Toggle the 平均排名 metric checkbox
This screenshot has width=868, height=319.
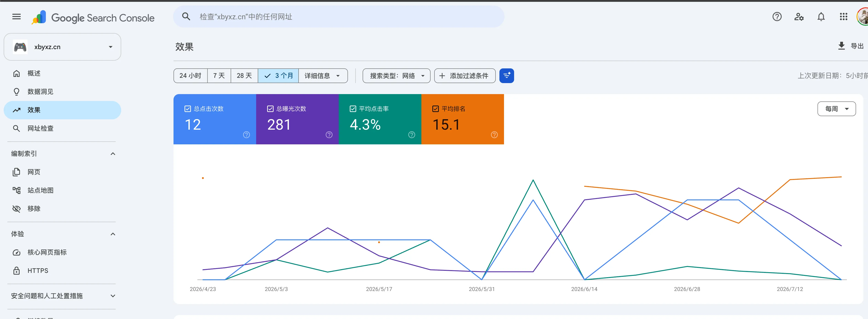tap(435, 109)
